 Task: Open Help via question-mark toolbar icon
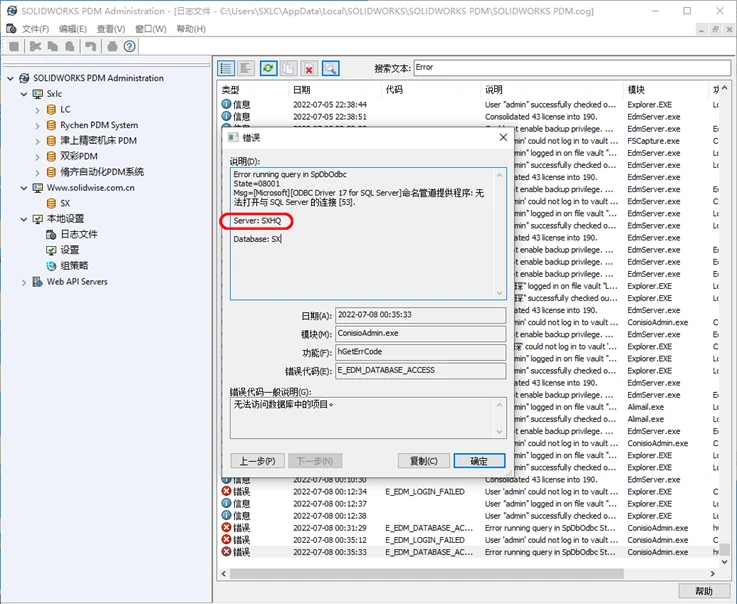(130, 46)
